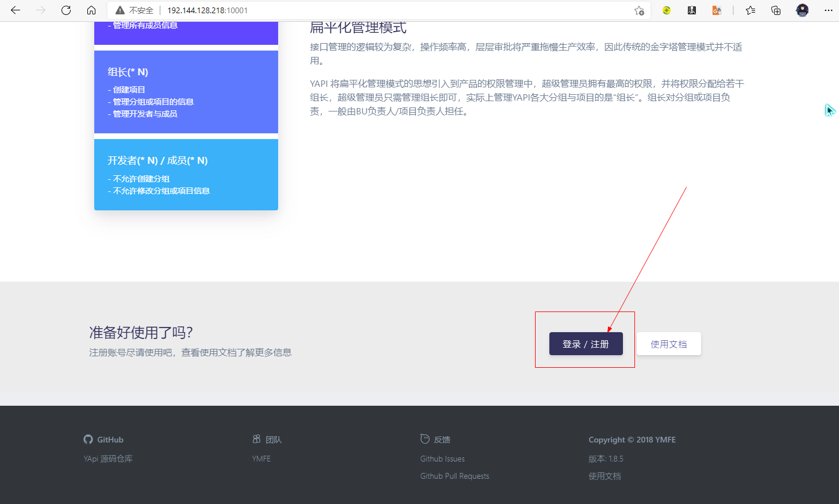
Task: Click the - 管理分组或项目的信息 item
Action: pyautogui.click(x=151, y=102)
